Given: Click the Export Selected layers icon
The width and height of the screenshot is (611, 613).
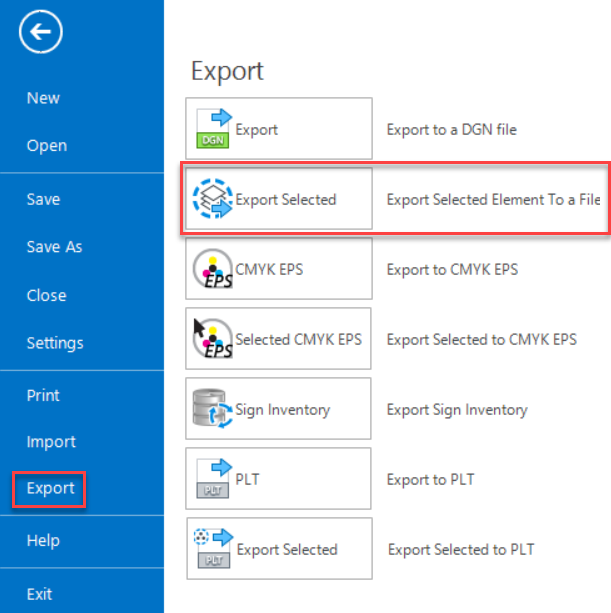Looking at the screenshot, I should click(212, 199).
